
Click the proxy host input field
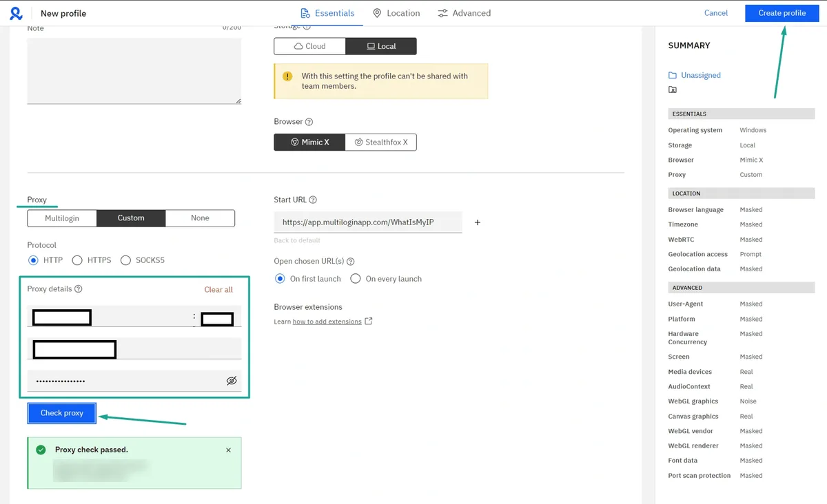(x=108, y=317)
